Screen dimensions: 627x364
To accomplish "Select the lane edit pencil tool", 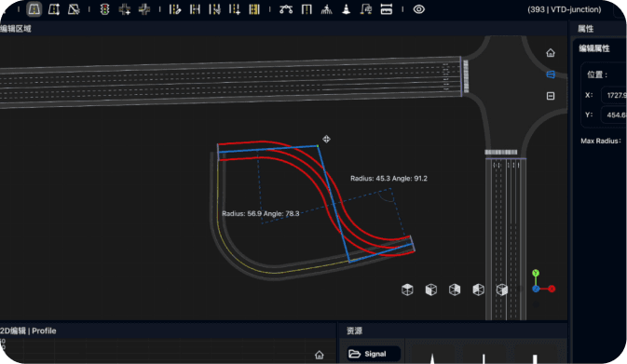I will click(x=175, y=9).
